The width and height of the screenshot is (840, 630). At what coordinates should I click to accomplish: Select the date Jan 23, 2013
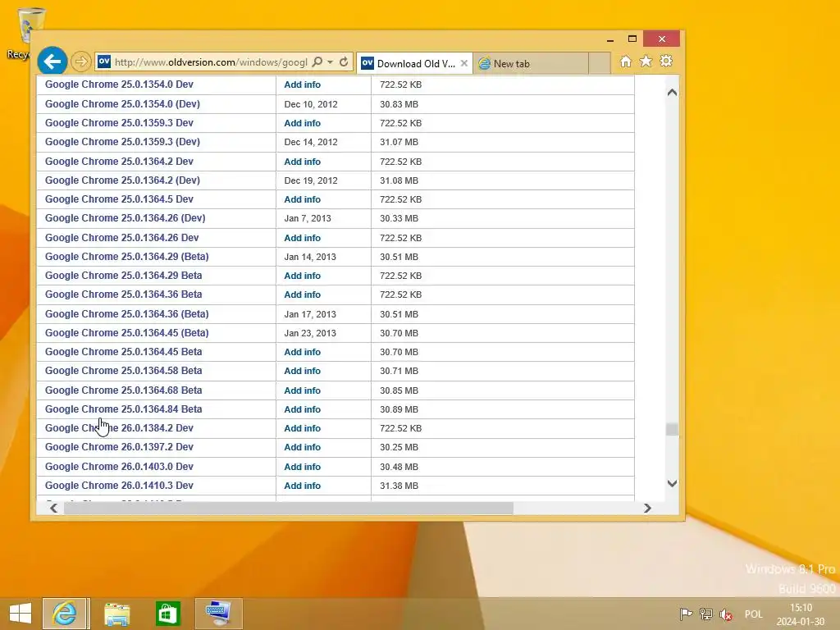coord(310,333)
